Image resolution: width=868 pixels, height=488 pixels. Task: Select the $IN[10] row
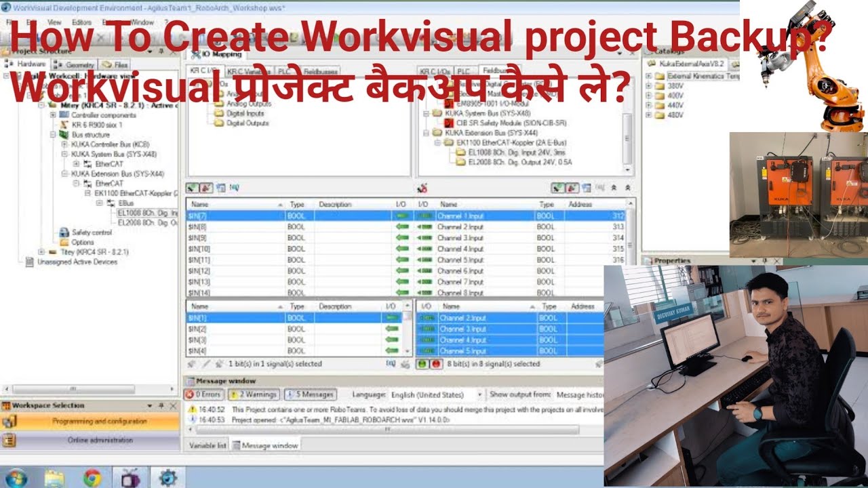298,249
